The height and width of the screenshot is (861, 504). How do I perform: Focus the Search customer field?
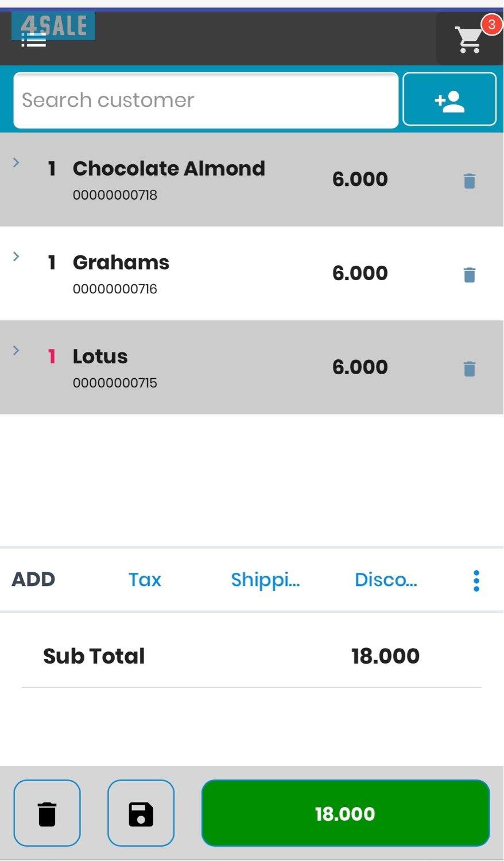point(206,100)
